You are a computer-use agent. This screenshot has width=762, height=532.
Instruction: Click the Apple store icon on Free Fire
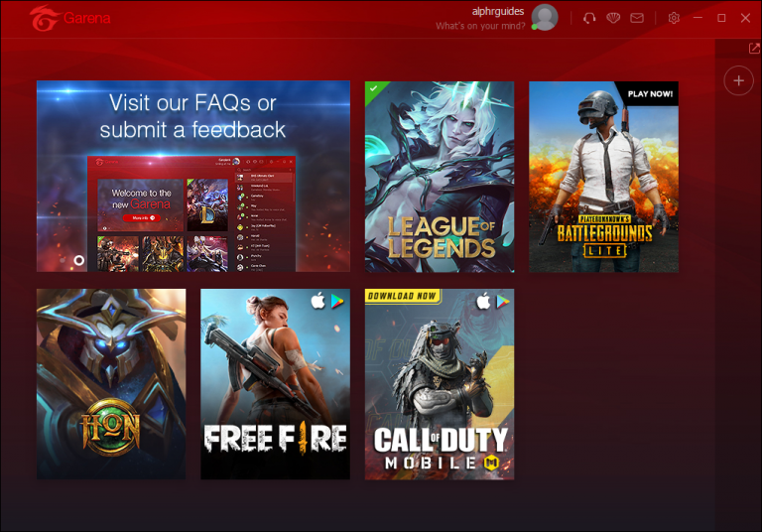tap(317, 301)
